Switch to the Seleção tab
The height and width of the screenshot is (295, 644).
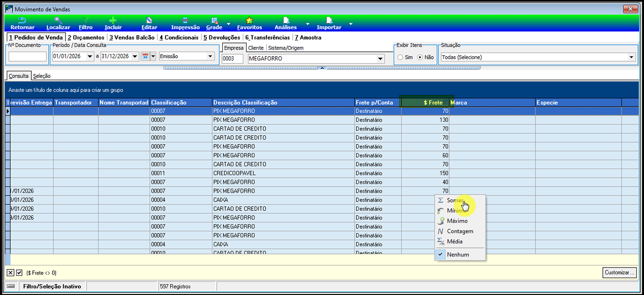42,76
